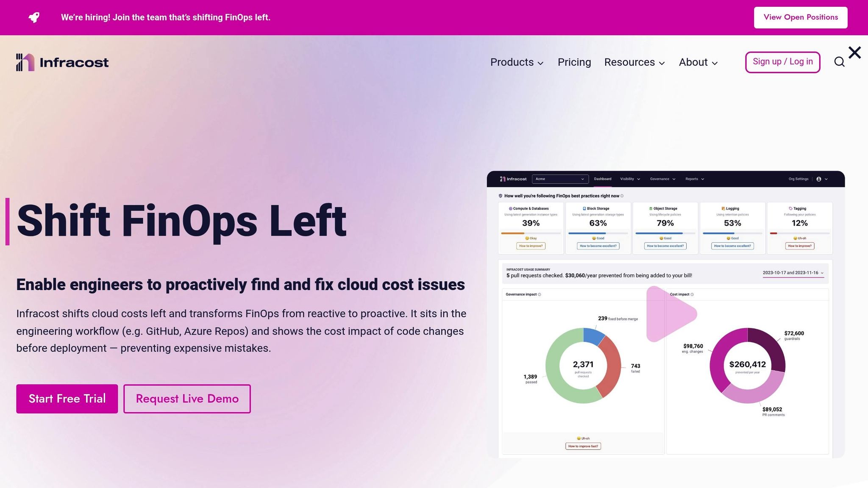Open the About dropdown menu
This screenshot has width=868, height=488.
(x=698, y=62)
